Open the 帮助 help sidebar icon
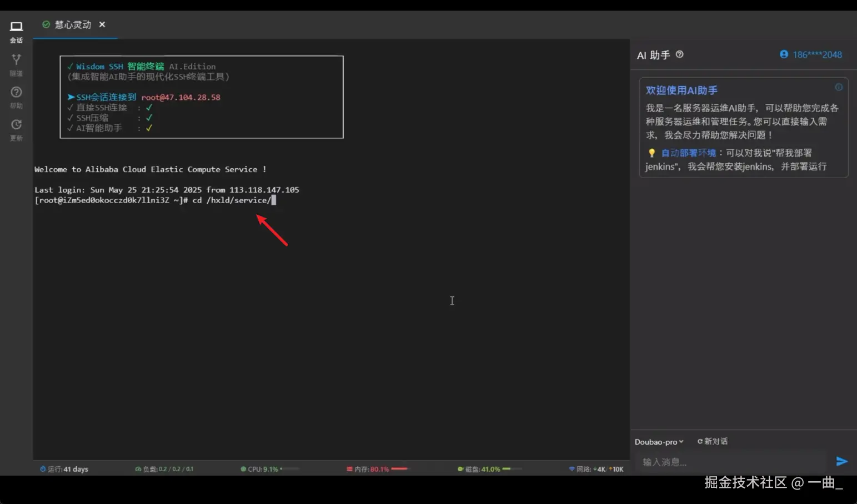Viewport: 857px width, 504px height. click(x=16, y=97)
